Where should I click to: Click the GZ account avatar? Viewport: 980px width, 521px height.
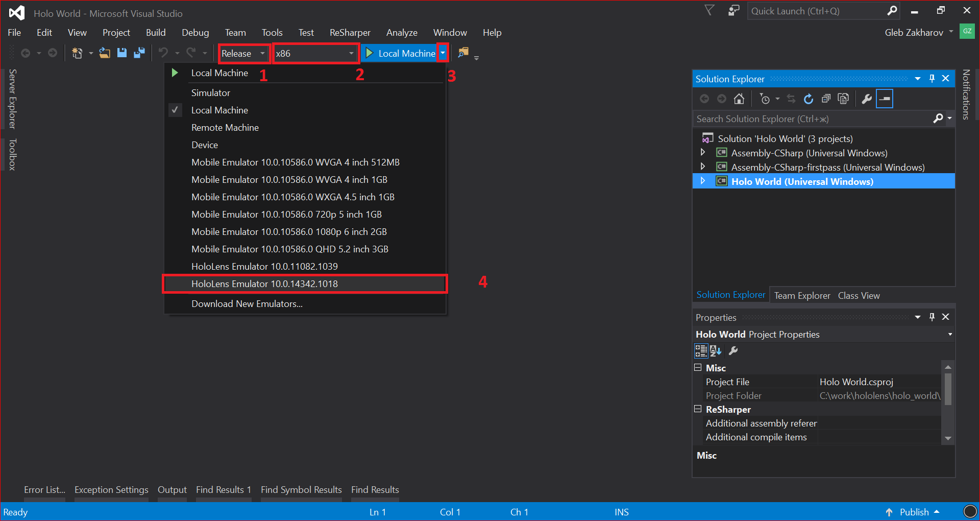tap(967, 32)
